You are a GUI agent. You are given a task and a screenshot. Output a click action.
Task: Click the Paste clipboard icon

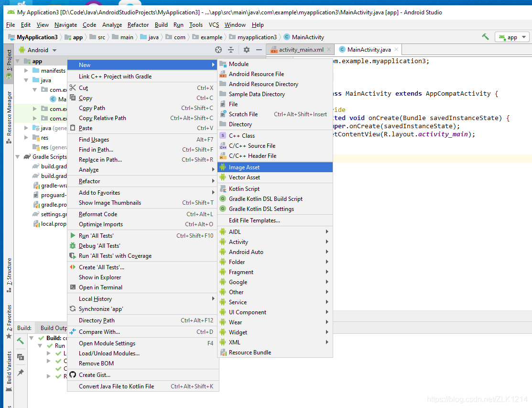(73, 128)
